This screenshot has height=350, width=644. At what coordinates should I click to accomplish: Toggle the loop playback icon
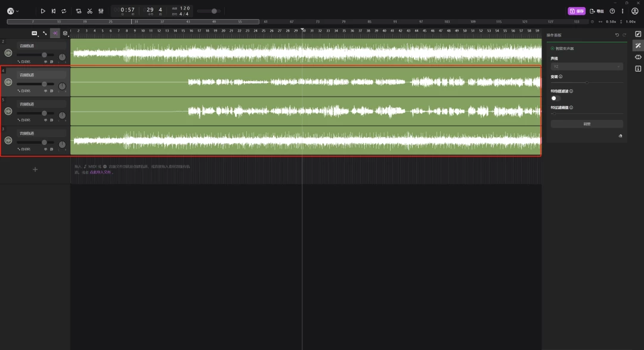click(64, 11)
